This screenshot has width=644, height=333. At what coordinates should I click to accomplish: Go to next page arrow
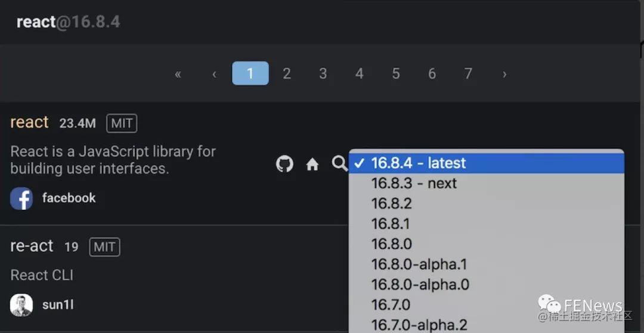tap(504, 74)
